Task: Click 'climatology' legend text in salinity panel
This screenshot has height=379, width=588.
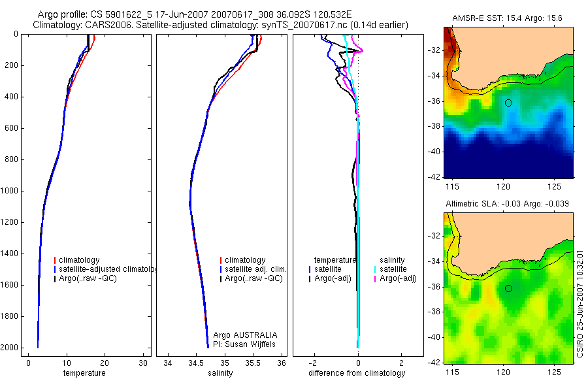Action: [245, 260]
